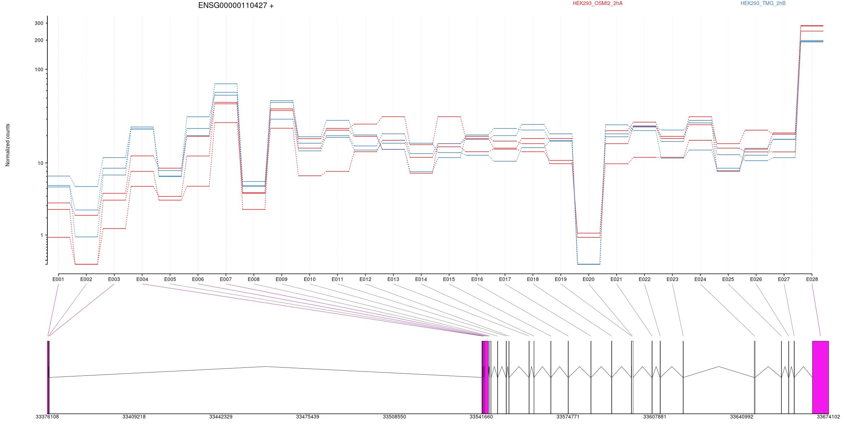Click the magenta exon cluster near 33541660
Image resolution: width=868 pixels, height=434 pixels.
[485, 377]
